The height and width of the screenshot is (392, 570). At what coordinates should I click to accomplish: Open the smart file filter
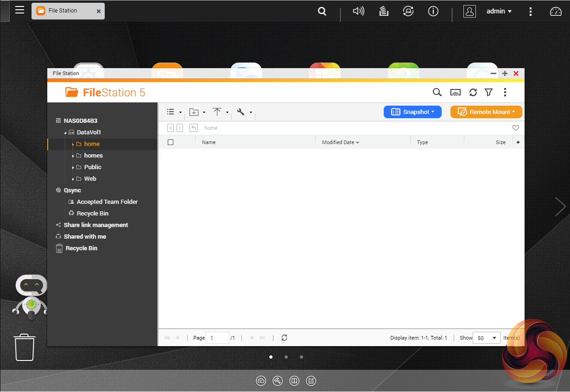(x=488, y=92)
